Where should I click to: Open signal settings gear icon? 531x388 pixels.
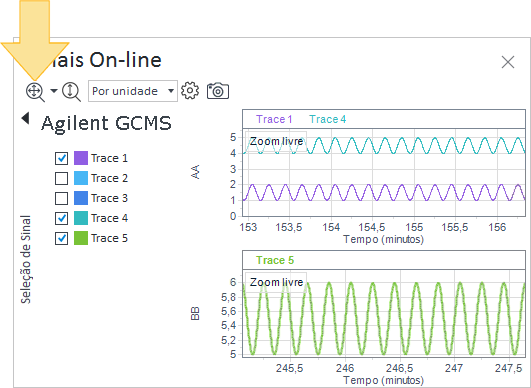click(x=190, y=91)
